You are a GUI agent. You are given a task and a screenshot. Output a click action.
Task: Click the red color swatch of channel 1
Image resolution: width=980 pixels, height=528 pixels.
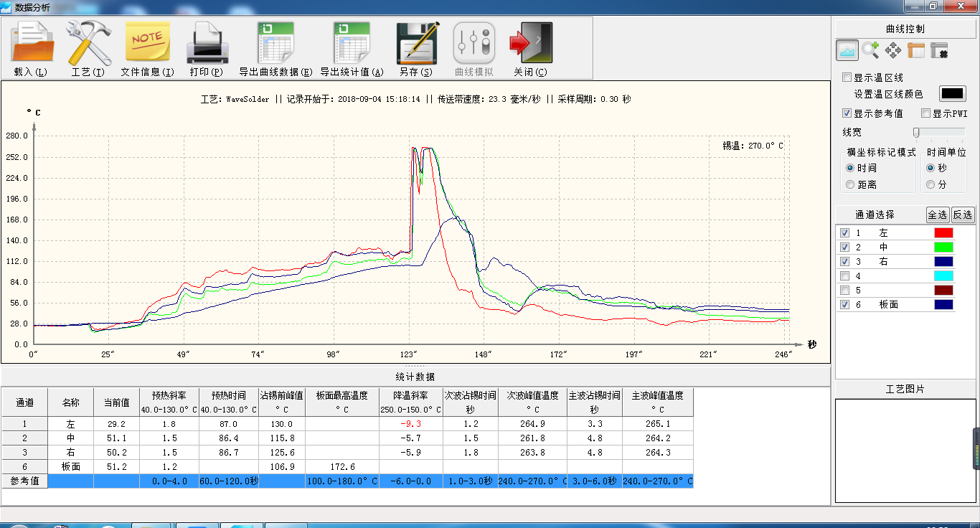[943, 232]
